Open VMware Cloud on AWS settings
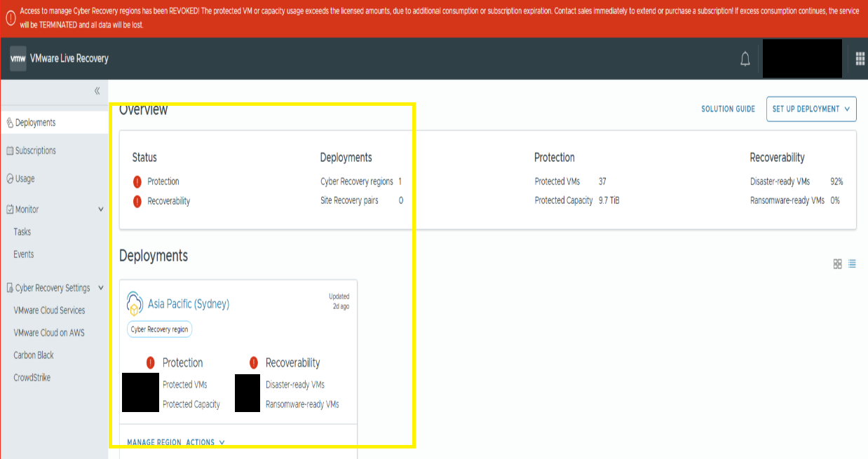Screen dimensions: 868x459 (49, 333)
